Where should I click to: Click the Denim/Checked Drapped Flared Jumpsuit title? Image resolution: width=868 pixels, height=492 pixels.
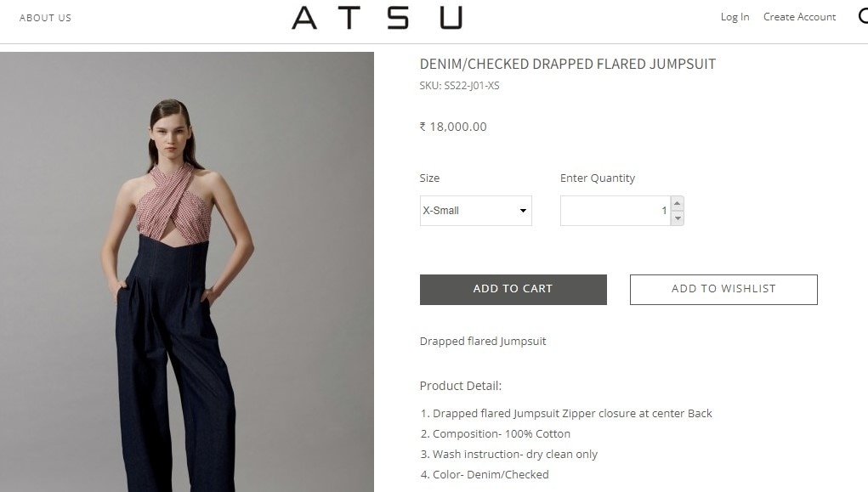(567, 65)
